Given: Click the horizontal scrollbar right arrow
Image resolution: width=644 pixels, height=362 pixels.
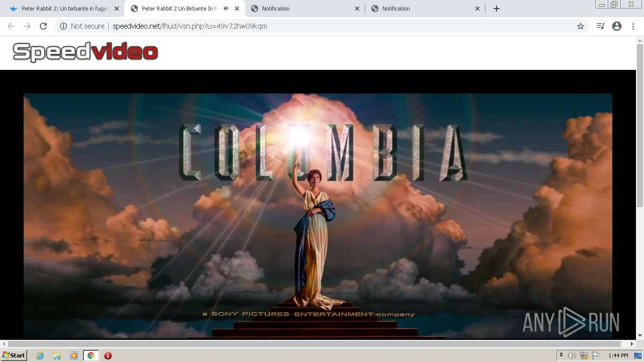Looking at the screenshot, I should point(632,344).
